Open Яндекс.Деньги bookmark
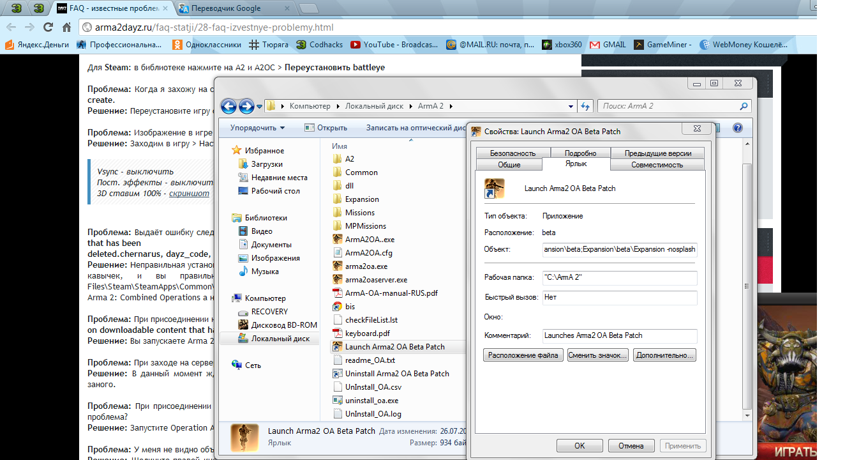This screenshot has width=868, height=460. tap(38, 45)
